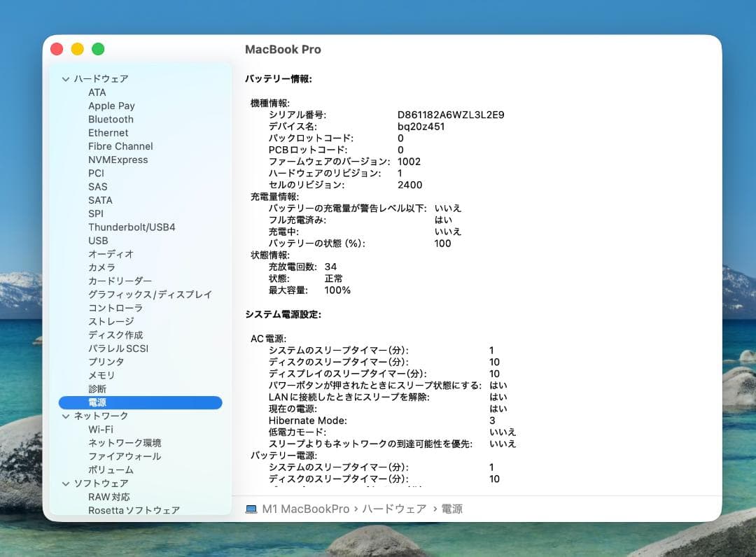Select コントローラ in the sidebar
The width and height of the screenshot is (756, 557).
115,309
